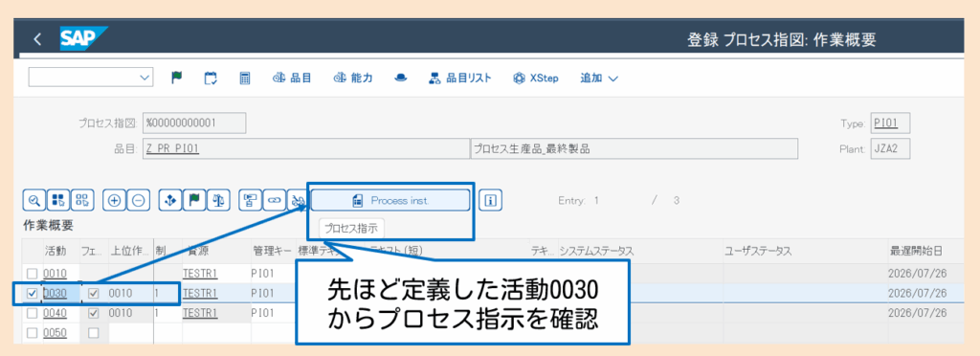The image size is (980, 356).
Task: Click resource TESTR1 in row 0010
Action: [200, 273]
